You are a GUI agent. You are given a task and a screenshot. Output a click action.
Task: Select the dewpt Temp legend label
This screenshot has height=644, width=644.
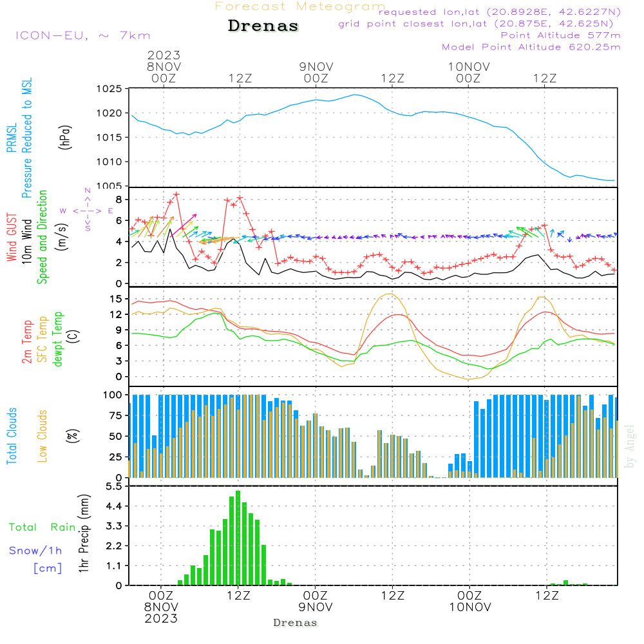point(59,339)
